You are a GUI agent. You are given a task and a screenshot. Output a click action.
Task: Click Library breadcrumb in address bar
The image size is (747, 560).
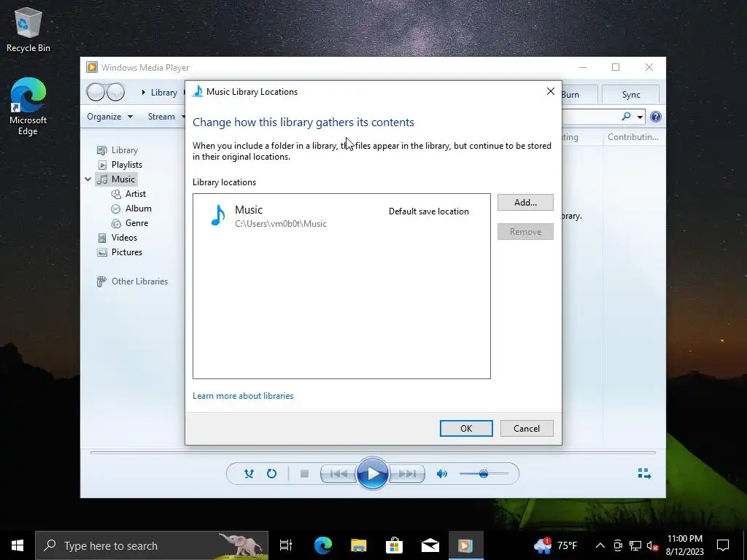[164, 93]
